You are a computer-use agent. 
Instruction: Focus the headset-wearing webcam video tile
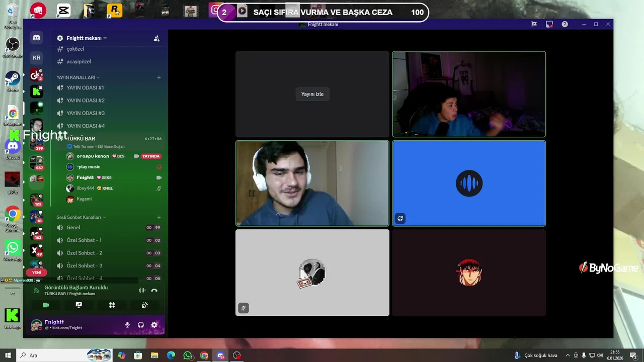(x=312, y=184)
